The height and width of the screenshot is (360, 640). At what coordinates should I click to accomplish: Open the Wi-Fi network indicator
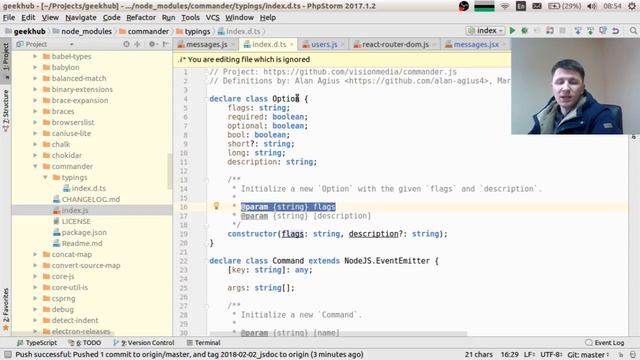coord(505,6)
